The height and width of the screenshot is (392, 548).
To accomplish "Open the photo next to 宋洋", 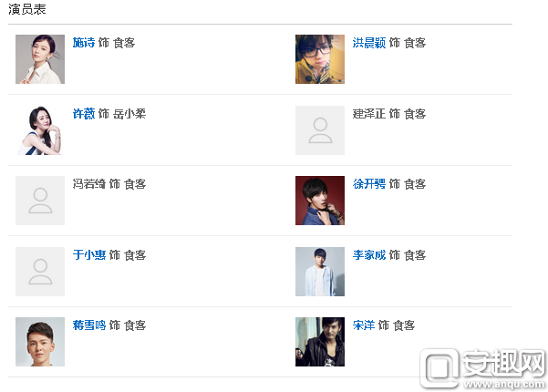I will 320,342.
